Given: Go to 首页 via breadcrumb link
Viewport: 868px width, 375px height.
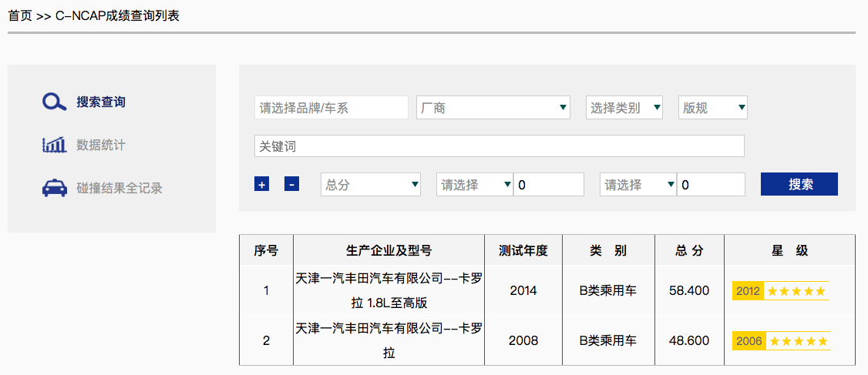Looking at the screenshot, I should (20, 15).
